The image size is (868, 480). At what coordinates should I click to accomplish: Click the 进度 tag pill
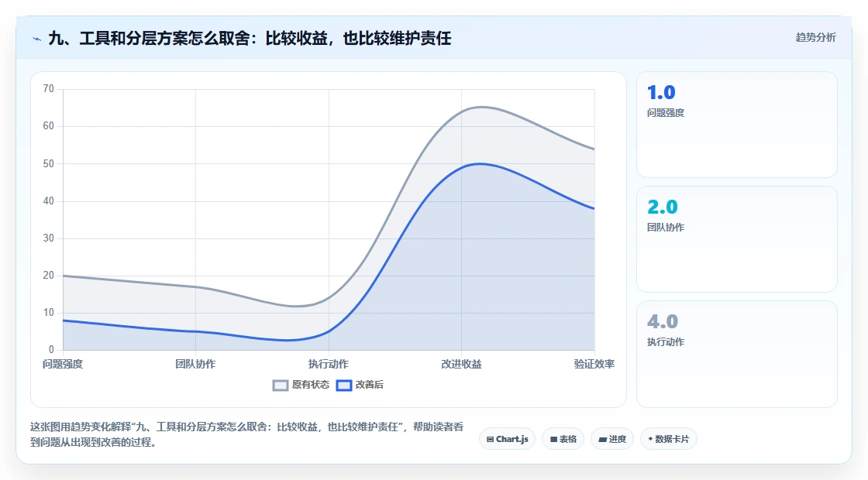612,439
